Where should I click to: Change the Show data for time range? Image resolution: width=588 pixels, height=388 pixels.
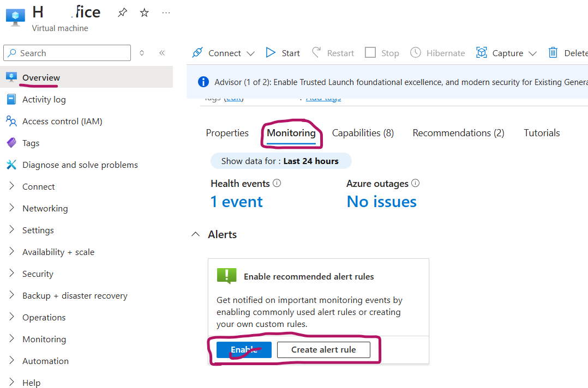coord(281,160)
